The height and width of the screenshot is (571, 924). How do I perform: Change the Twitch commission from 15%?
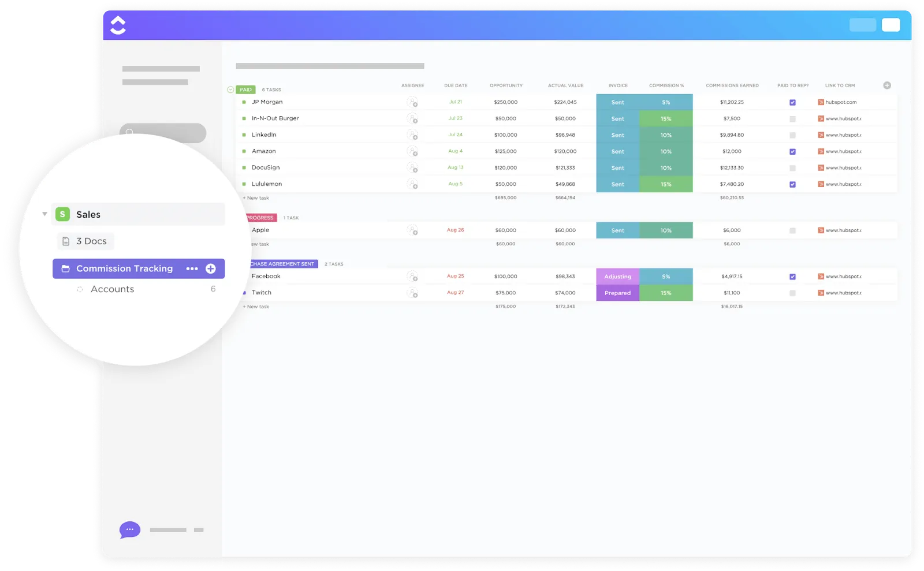[666, 293]
